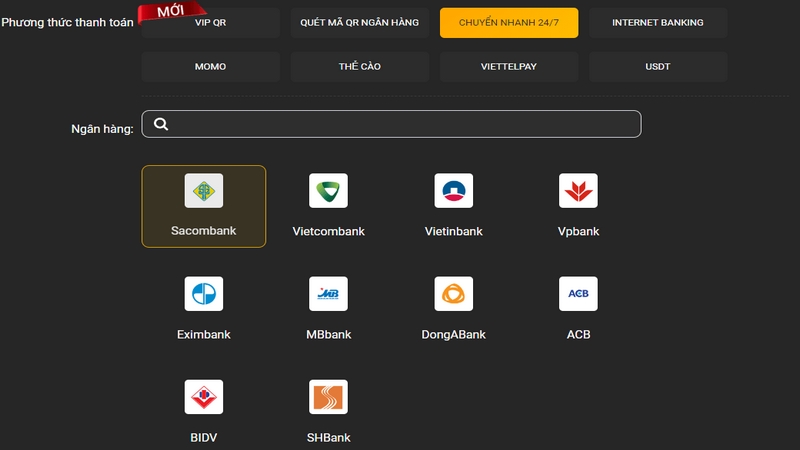800x450 pixels.
Task: Click the Vpbank logo icon
Action: pos(578,191)
